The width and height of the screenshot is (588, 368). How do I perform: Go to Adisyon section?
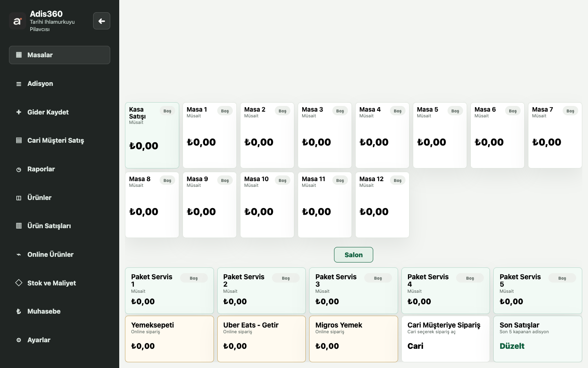pos(60,83)
